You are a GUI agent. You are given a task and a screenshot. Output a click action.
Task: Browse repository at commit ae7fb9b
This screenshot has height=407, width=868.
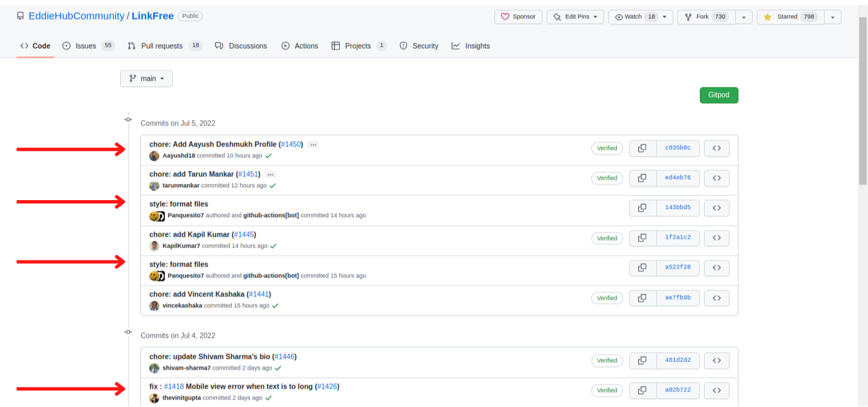tap(716, 298)
